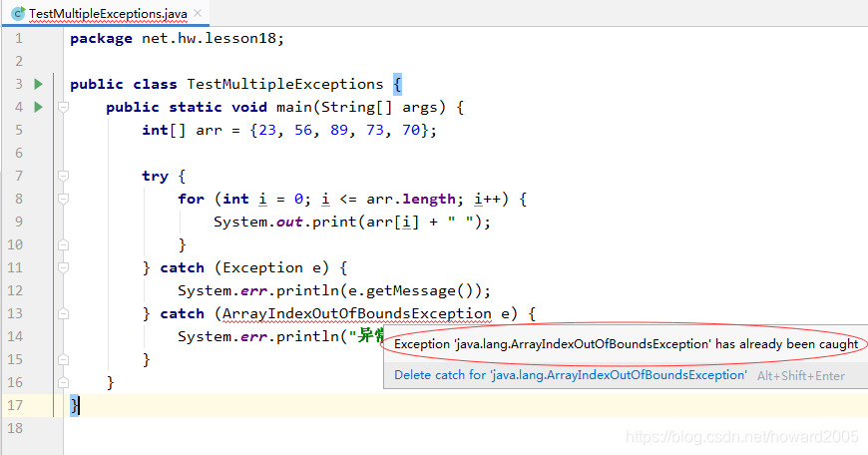The height and width of the screenshot is (455, 868).
Task: Click the Alt+Shift+Enter shortcut hint
Action: 801,376
